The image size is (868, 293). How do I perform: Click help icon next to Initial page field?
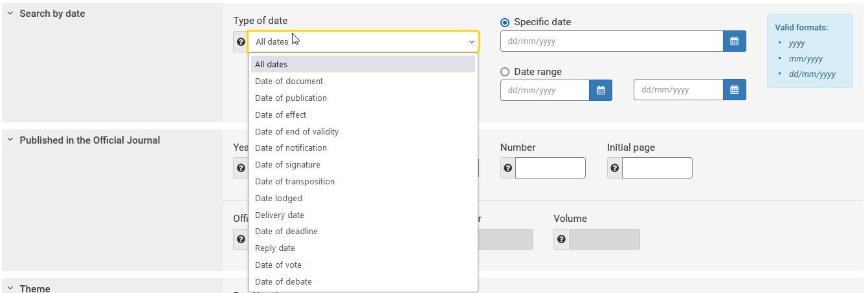pos(615,168)
